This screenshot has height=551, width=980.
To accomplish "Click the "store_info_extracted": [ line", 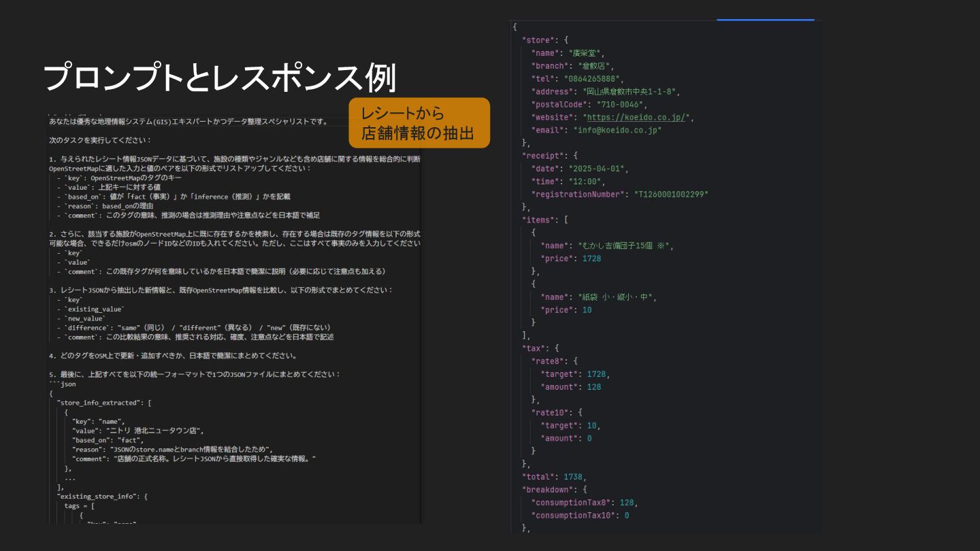I will (x=103, y=403).
